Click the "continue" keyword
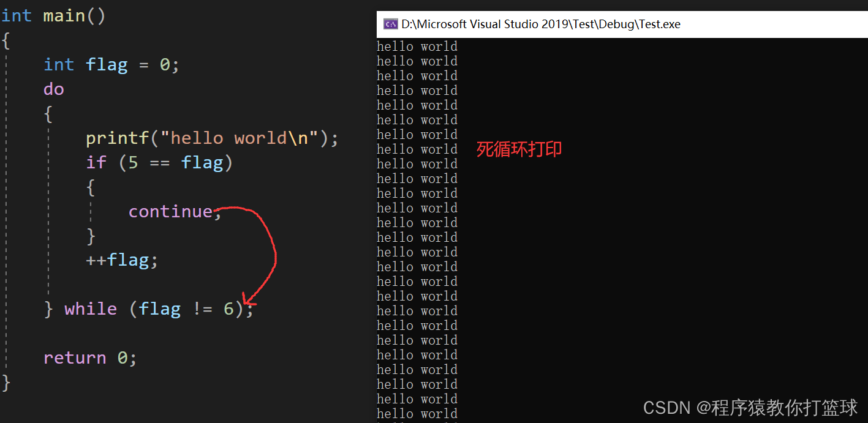 pos(170,212)
